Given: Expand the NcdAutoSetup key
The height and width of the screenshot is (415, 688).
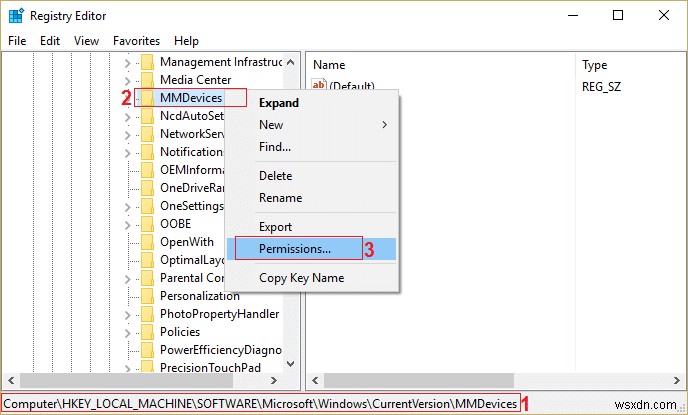Looking at the screenshot, I should coord(127,117).
